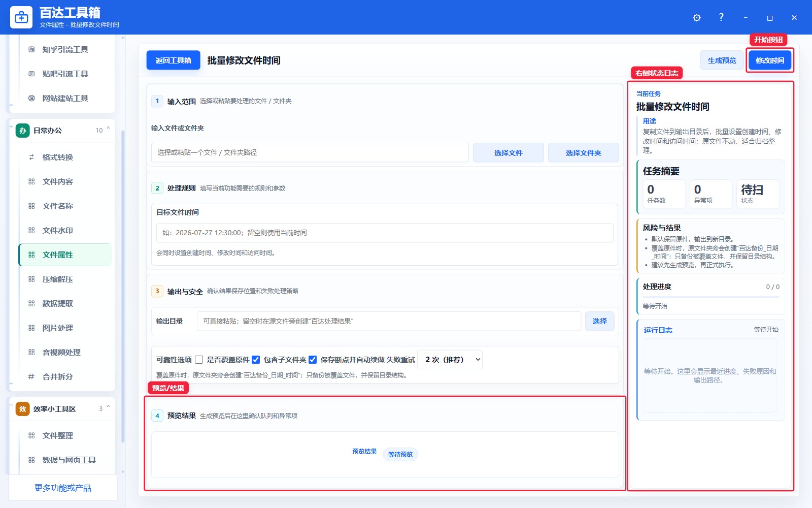Image resolution: width=812 pixels, height=508 pixels.
Task: Open the 更多功能或产品 link
Action: coord(63,488)
